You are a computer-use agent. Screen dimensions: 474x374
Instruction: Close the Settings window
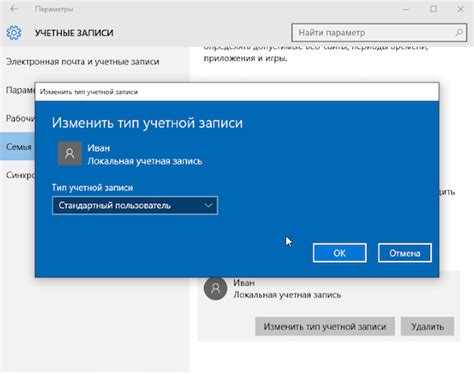click(x=461, y=9)
